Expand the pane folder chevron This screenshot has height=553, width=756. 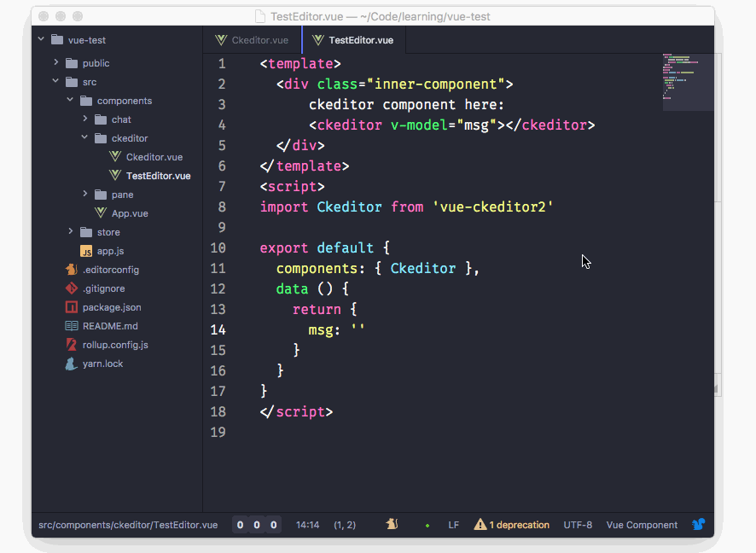pos(84,194)
